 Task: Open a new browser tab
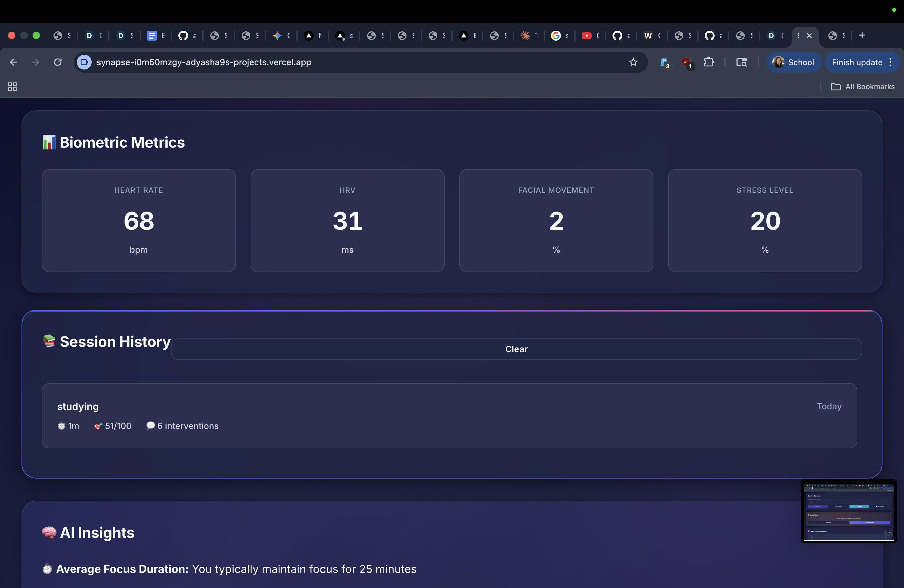(862, 35)
